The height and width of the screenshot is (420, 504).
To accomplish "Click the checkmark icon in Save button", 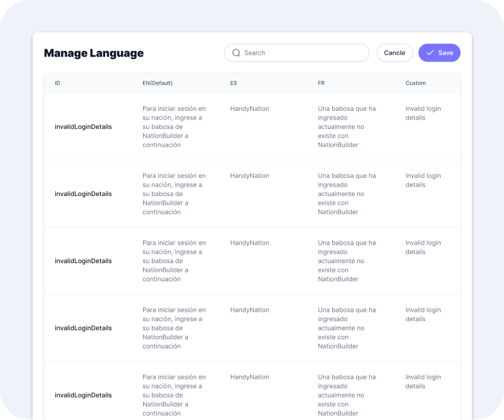I will coord(430,53).
